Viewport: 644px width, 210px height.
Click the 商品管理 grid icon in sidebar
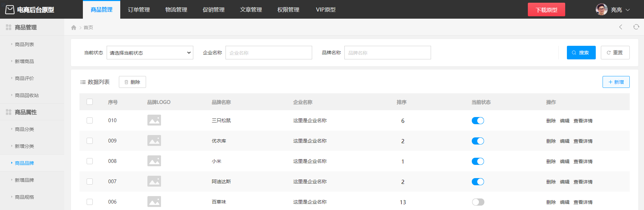pos(8,27)
